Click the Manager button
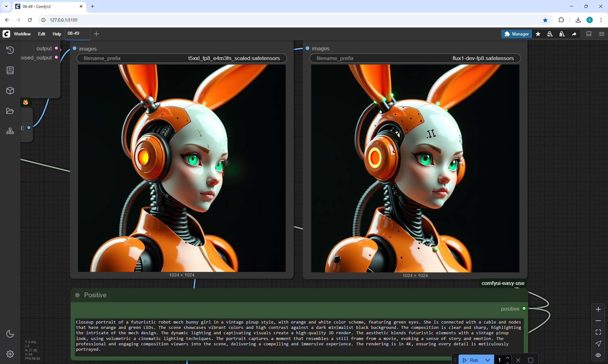This screenshot has width=608, height=364. (x=516, y=34)
